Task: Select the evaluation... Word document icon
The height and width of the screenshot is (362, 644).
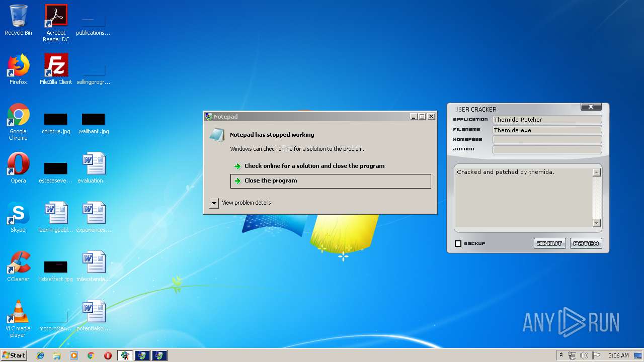Action: click(94, 168)
